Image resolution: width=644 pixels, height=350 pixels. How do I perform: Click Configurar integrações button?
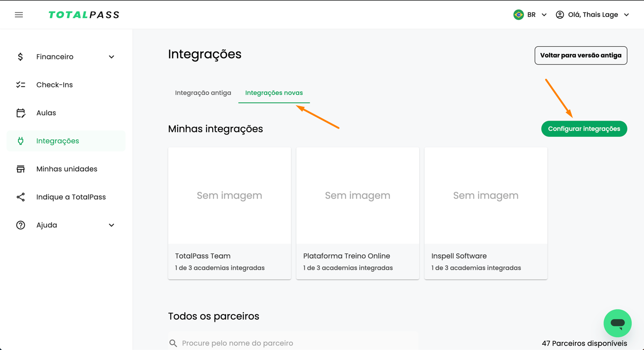coord(584,129)
